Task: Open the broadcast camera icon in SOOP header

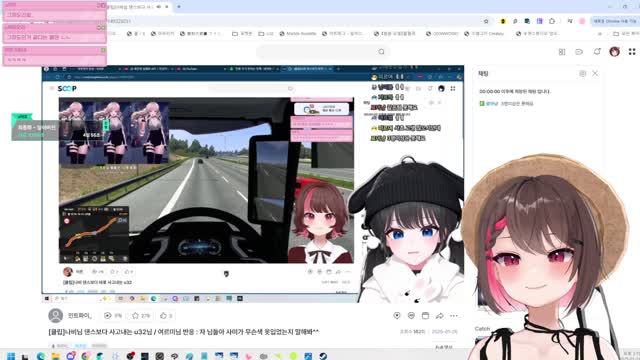Action: [x=579, y=52]
